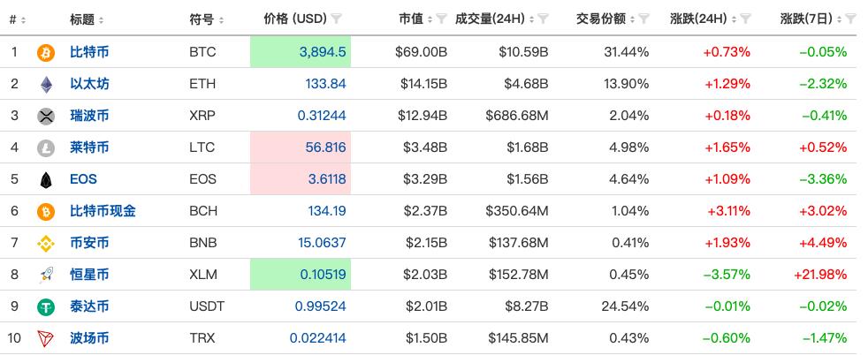Sort the table by 符号 column
868x355 pixels.
pos(221,19)
